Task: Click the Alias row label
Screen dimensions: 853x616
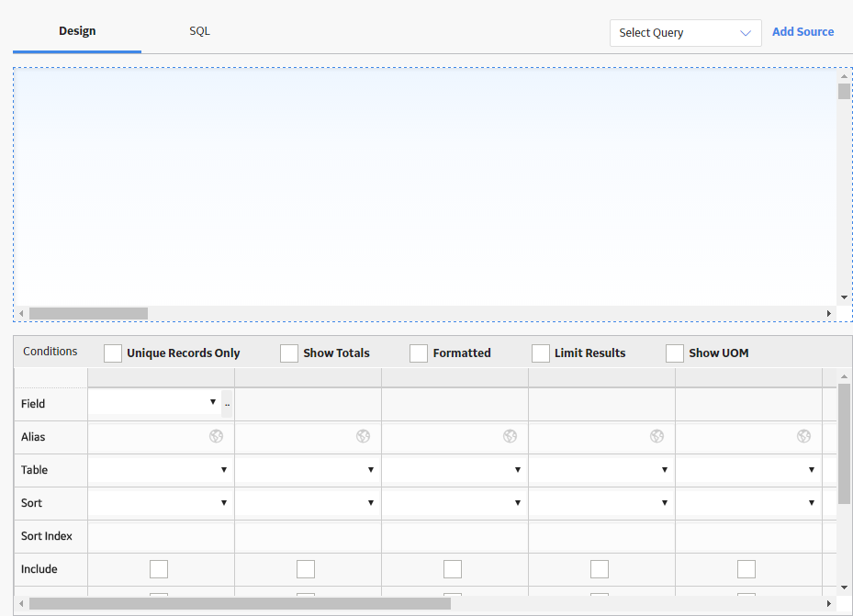Action: pyautogui.click(x=33, y=437)
